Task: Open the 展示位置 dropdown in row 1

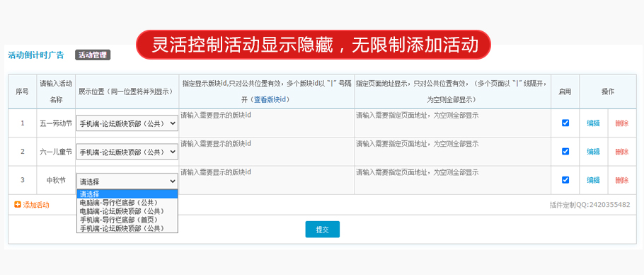Action: pos(127,123)
